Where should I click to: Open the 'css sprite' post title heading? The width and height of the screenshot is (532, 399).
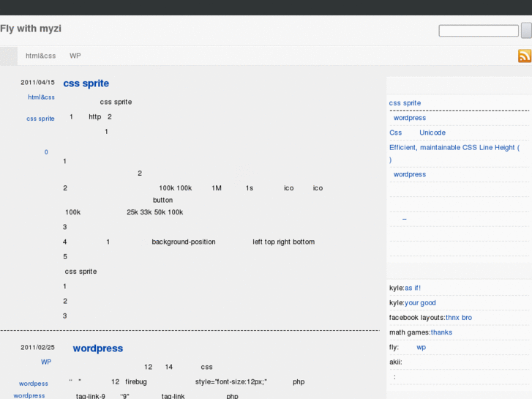[x=86, y=83]
